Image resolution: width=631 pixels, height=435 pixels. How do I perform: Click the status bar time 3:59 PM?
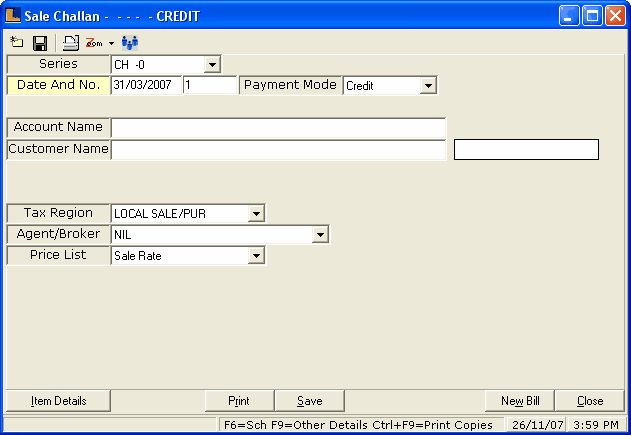click(x=596, y=425)
